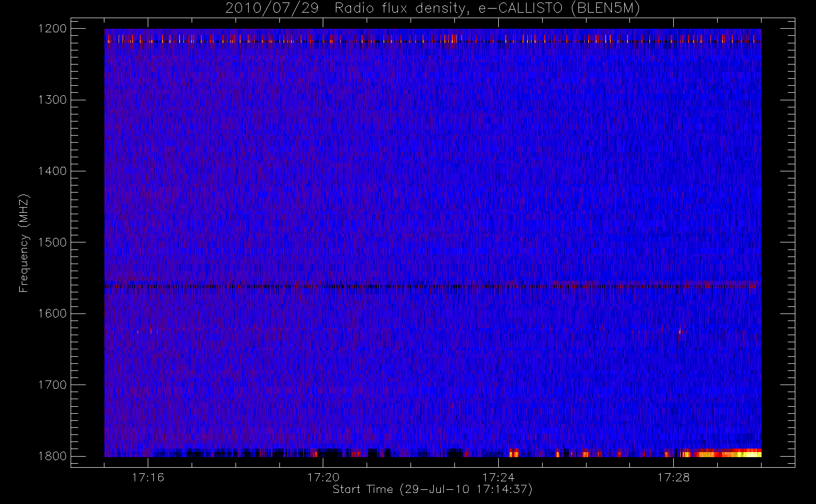Select the 1700 frequency tick label

click(52, 385)
